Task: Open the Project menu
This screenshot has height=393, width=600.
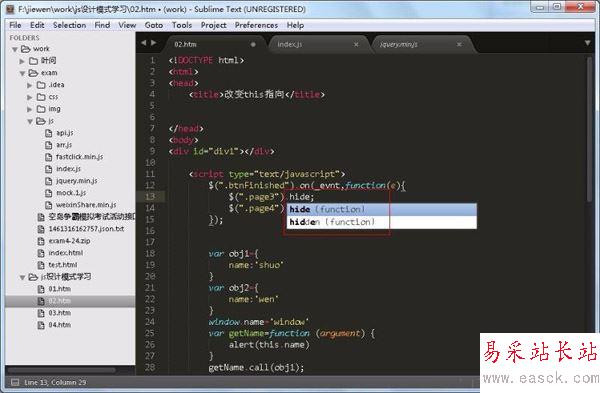Action: pyautogui.click(x=214, y=25)
